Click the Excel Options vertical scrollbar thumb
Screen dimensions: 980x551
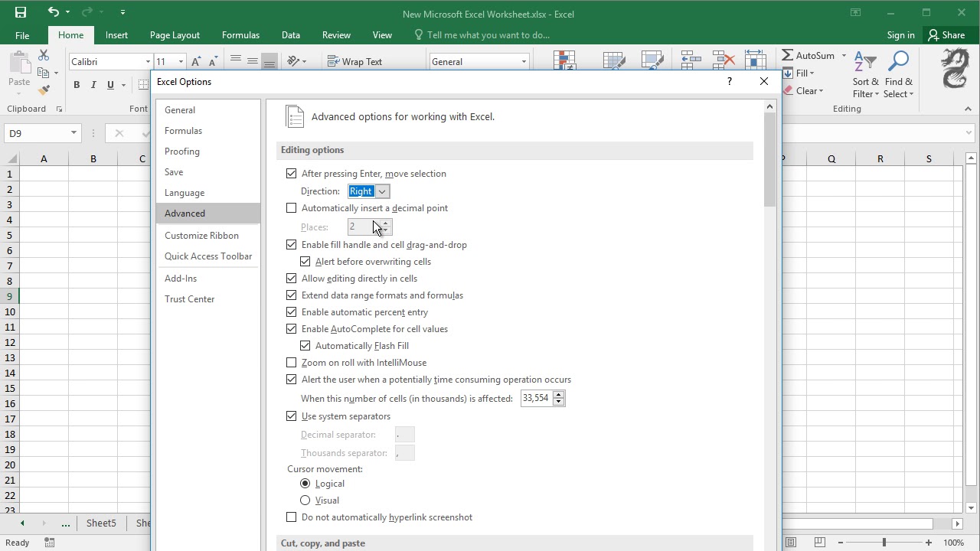click(x=770, y=161)
